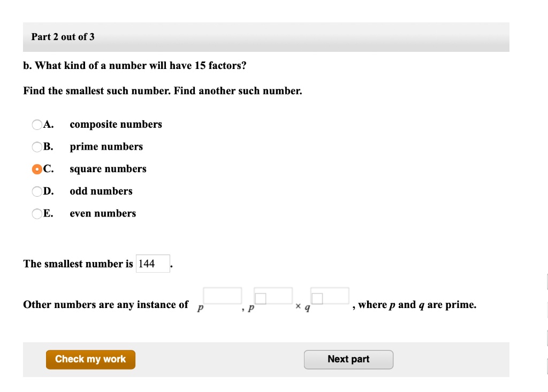
Task: Click the label 'The smallest number is'
Action: pos(78,263)
